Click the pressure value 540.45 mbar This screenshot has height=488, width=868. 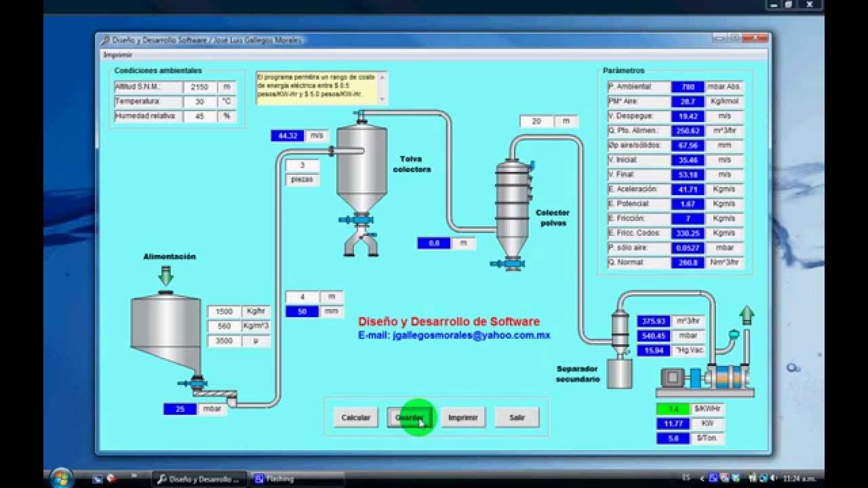click(x=654, y=335)
